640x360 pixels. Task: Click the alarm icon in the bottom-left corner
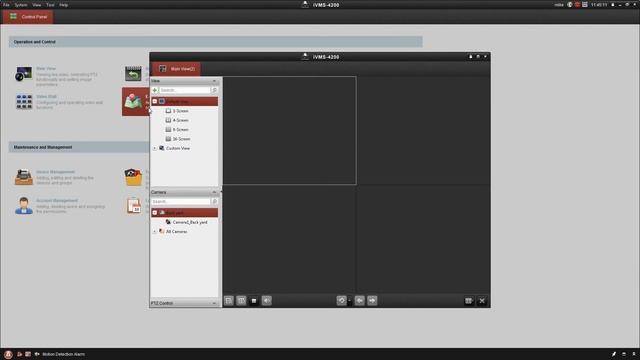8,354
